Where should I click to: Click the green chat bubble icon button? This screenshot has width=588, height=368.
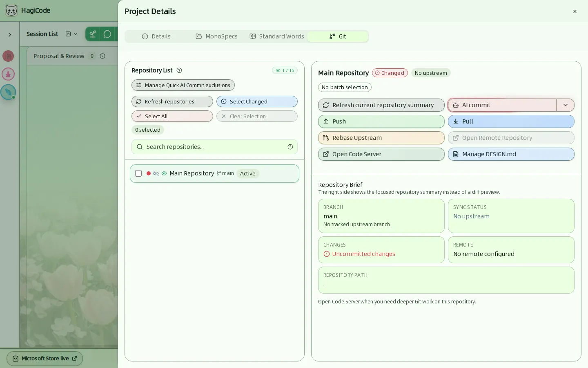[x=107, y=34]
